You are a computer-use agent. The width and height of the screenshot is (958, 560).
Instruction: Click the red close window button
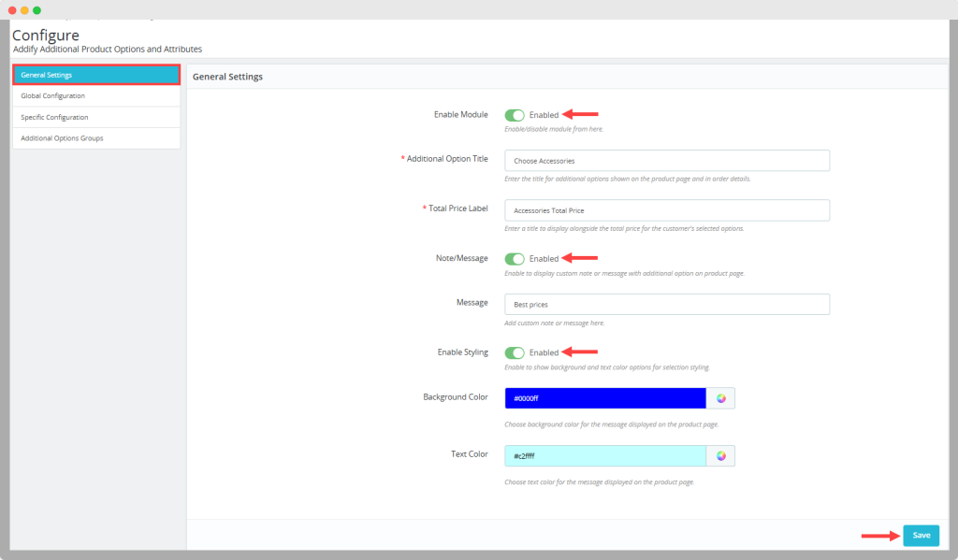click(11, 10)
